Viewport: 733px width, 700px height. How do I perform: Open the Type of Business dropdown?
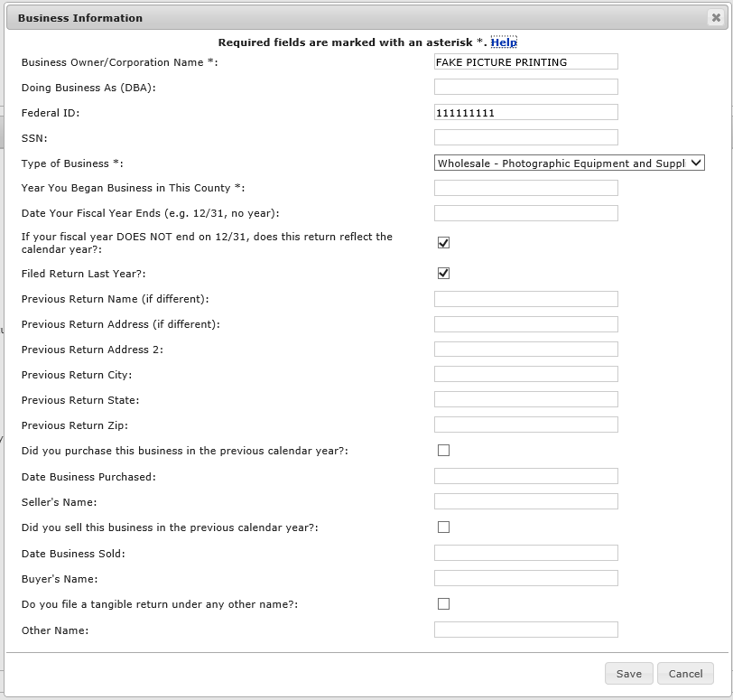point(569,163)
